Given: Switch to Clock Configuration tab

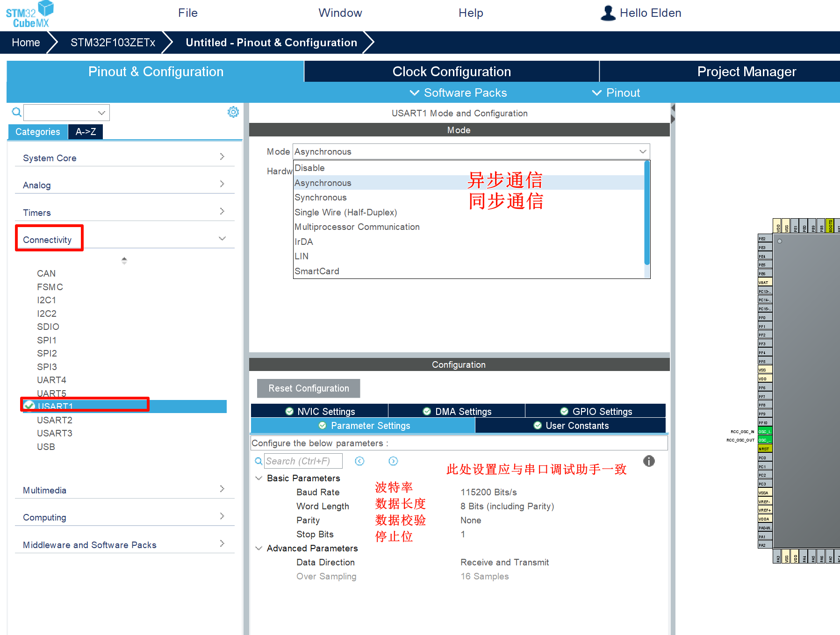Looking at the screenshot, I should 452,71.
